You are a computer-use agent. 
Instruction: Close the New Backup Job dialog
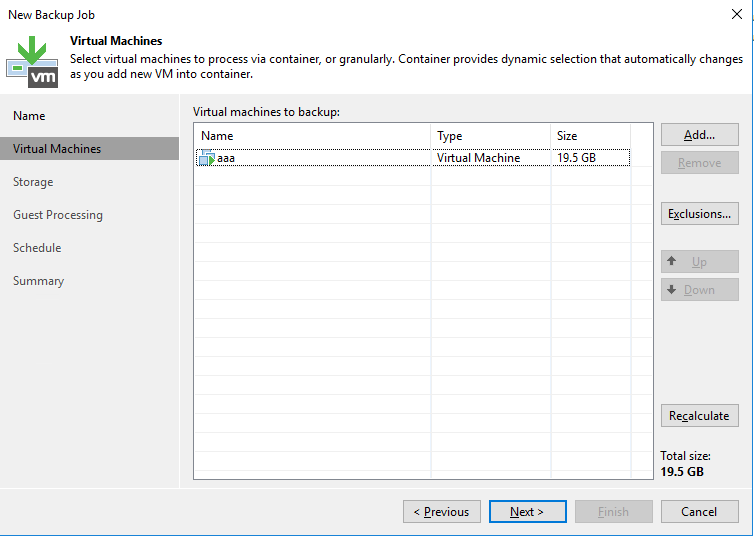coord(737,14)
